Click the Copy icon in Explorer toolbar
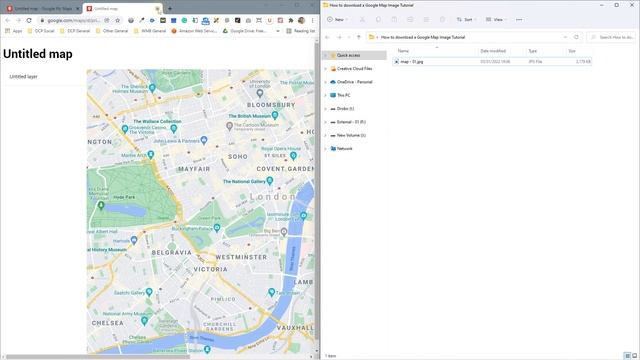 [378, 20]
